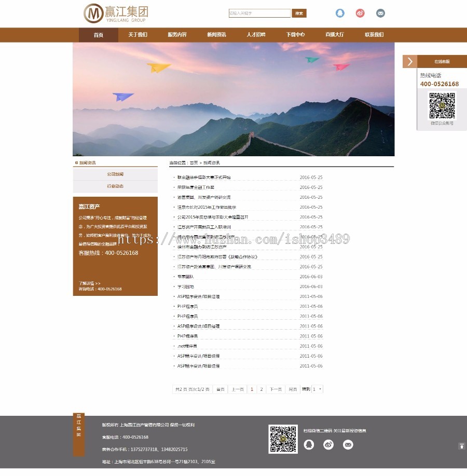Click the back-to-top arrow icon

click(x=461, y=446)
